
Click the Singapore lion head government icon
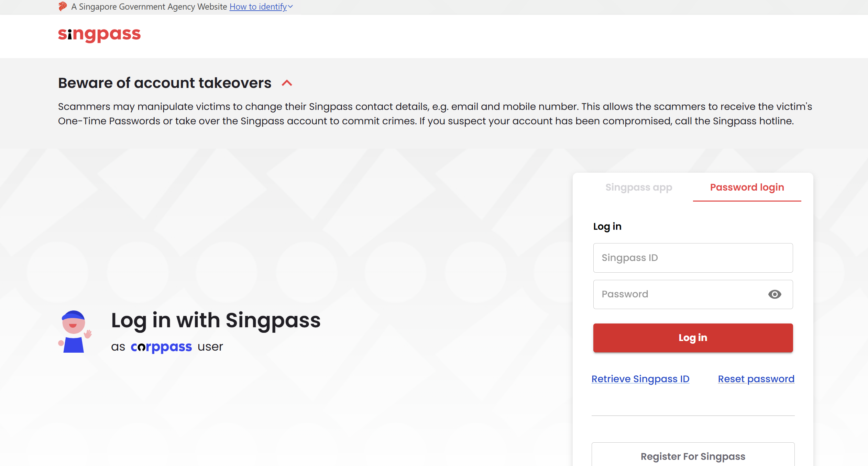tap(63, 7)
